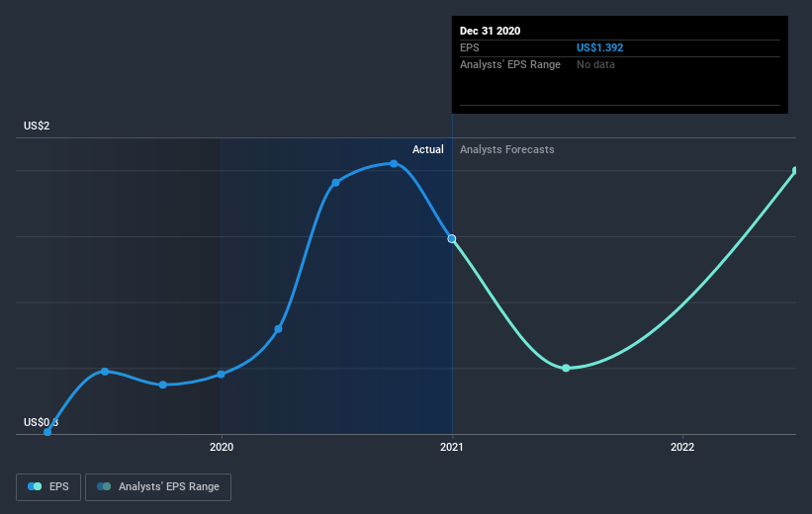Click the last forecast data point in 2022

[795, 170]
